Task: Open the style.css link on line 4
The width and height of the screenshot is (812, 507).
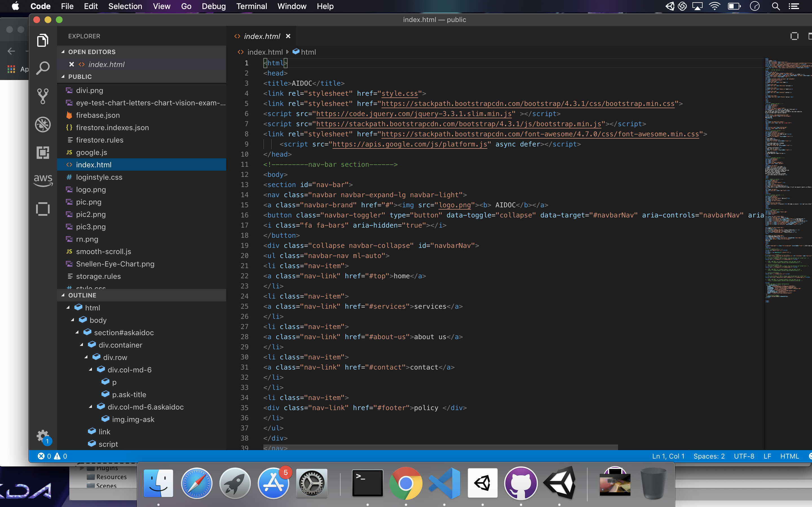Action: tap(399, 94)
